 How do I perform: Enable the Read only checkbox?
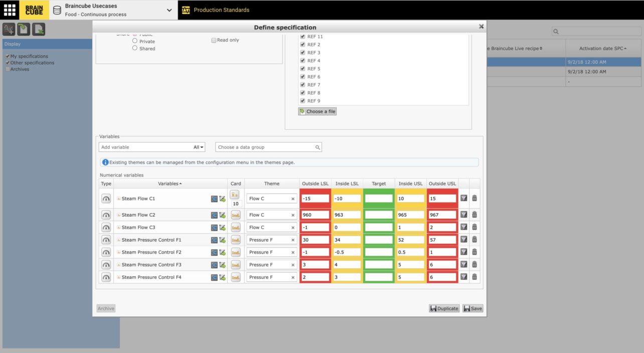(x=214, y=40)
